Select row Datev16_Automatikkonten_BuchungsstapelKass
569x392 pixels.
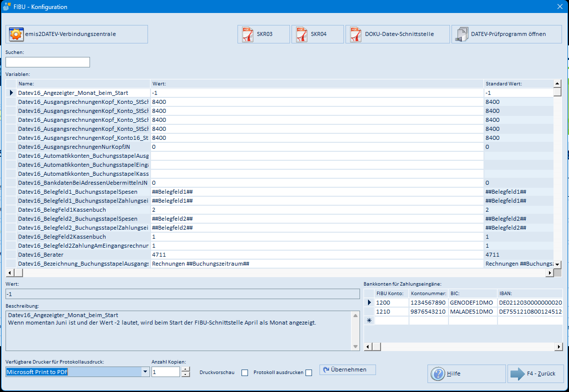[83, 174]
